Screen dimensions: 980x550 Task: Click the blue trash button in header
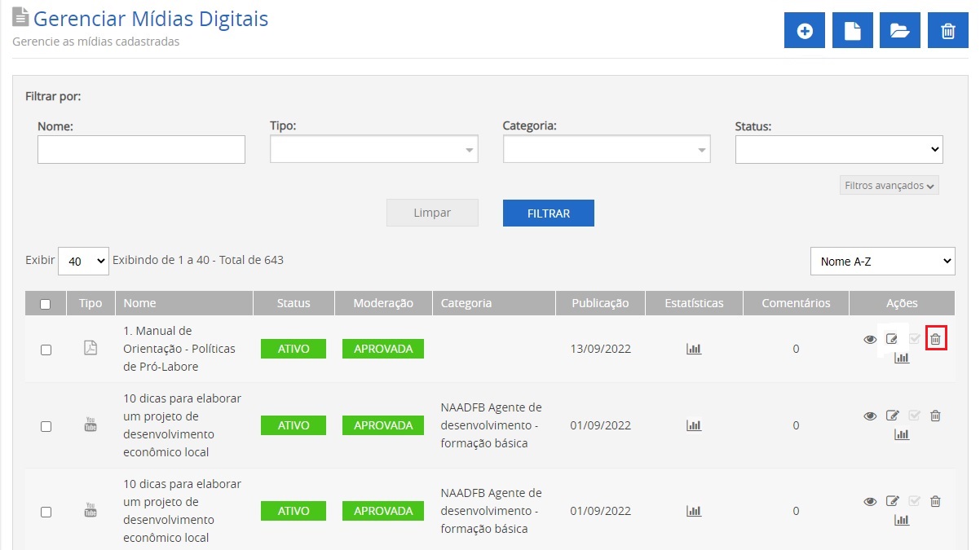(947, 31)
